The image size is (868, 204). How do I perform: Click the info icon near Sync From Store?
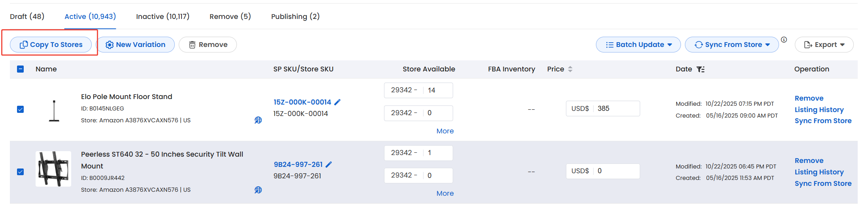click(x=784, y=39)
